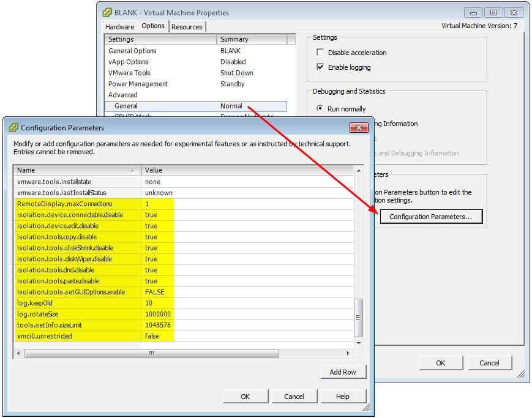Click the value 'FALSE' for setGUIOptions.enable
The width and height of the screenshot is (532, 418).
(x=155, y=292)
